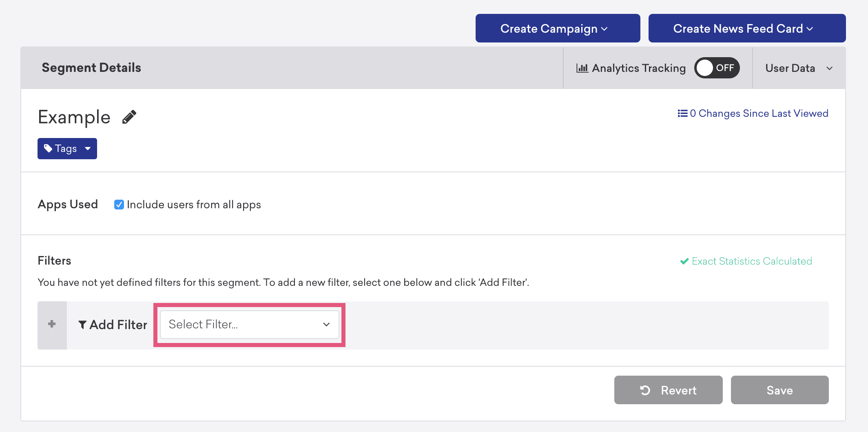Open the Create Campaign dropdown

tap(558, 29)
